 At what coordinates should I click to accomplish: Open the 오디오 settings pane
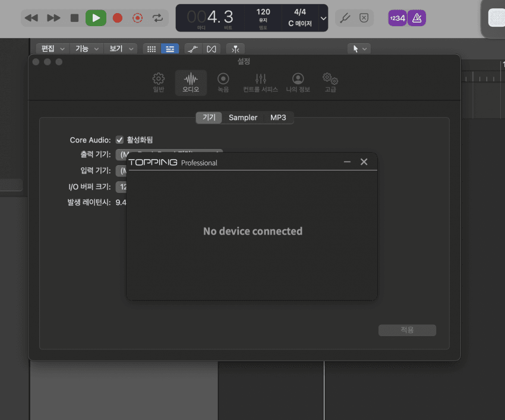(x=191, y=83)
